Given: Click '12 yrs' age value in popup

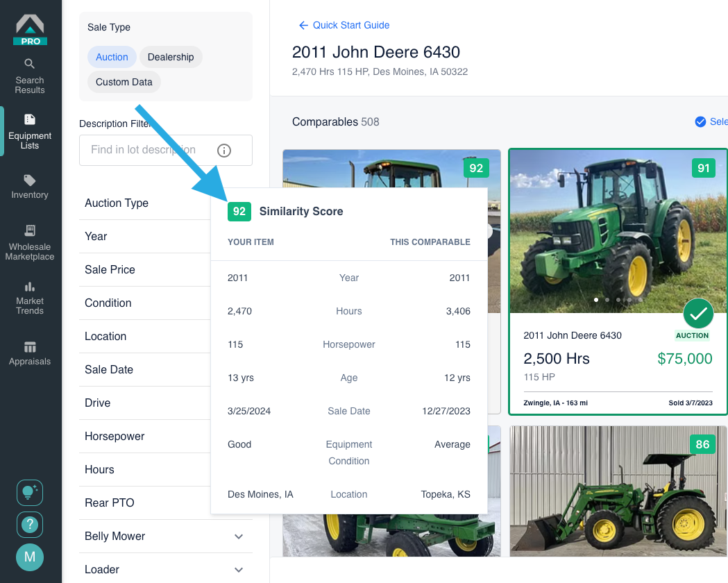Looking at the screenshot, I should [457, 378].
